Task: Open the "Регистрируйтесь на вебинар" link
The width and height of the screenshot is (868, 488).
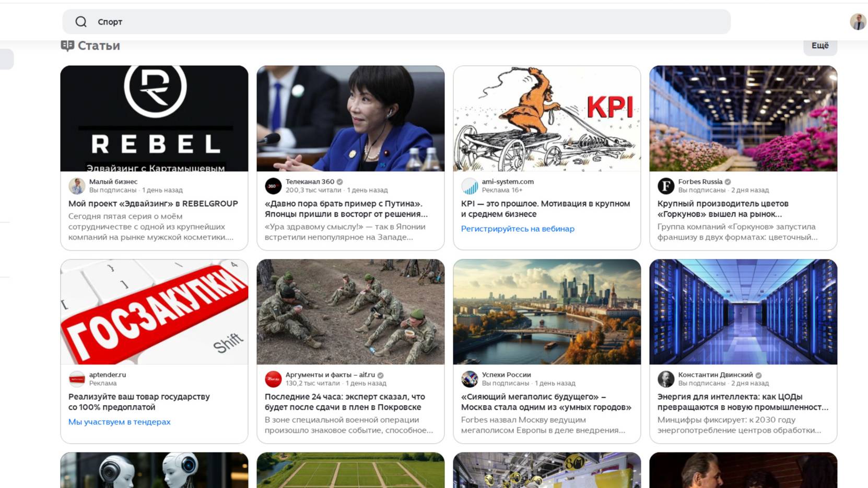Action: [x=518, y=229]
